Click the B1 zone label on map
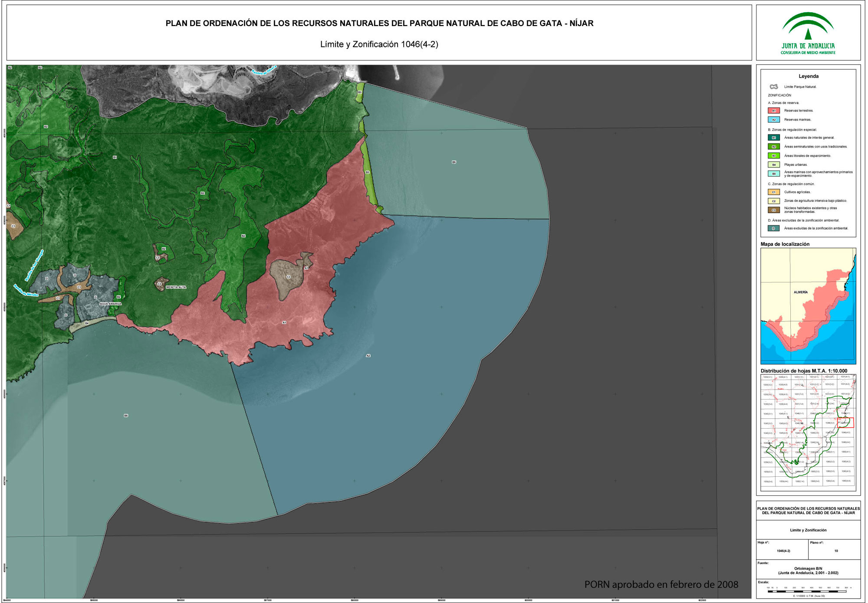Screen dimensions: 868x603 coord(115,157)
